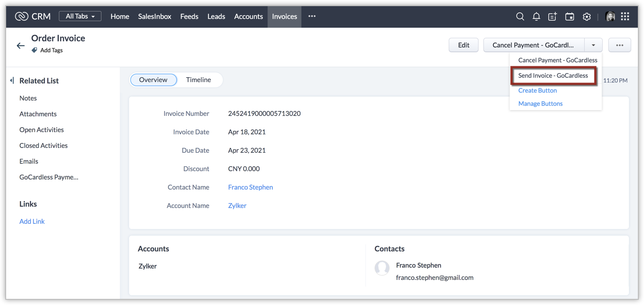The image size is (644, 305).
Task: Click the user profile avatar
Action: tap(610, 17)
